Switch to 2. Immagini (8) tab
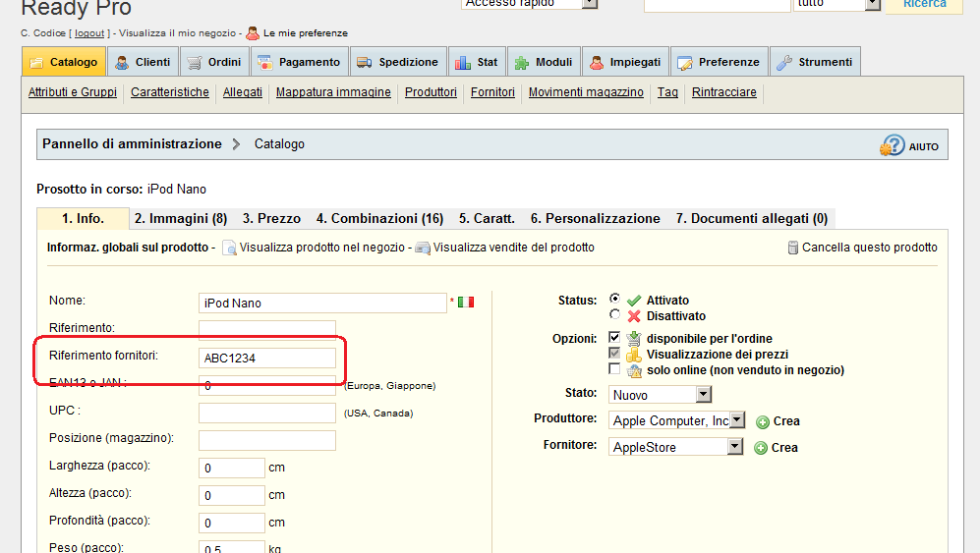Screen dimensions: 980x553 click(x=181, y=219)
